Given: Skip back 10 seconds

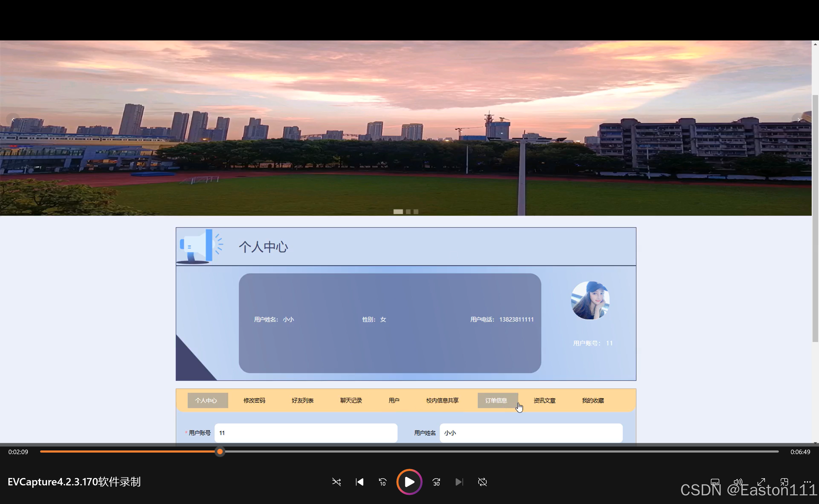Looking at the screenshot, I should point(382,482).
